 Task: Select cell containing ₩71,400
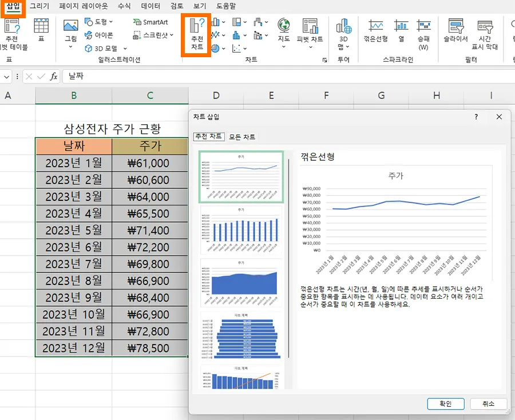click(150, 231)
